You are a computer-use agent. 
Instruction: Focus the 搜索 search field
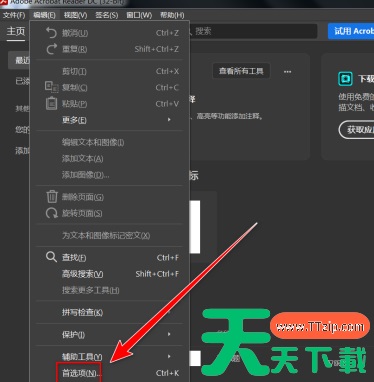pyautogui.click(x=253, y=31)
